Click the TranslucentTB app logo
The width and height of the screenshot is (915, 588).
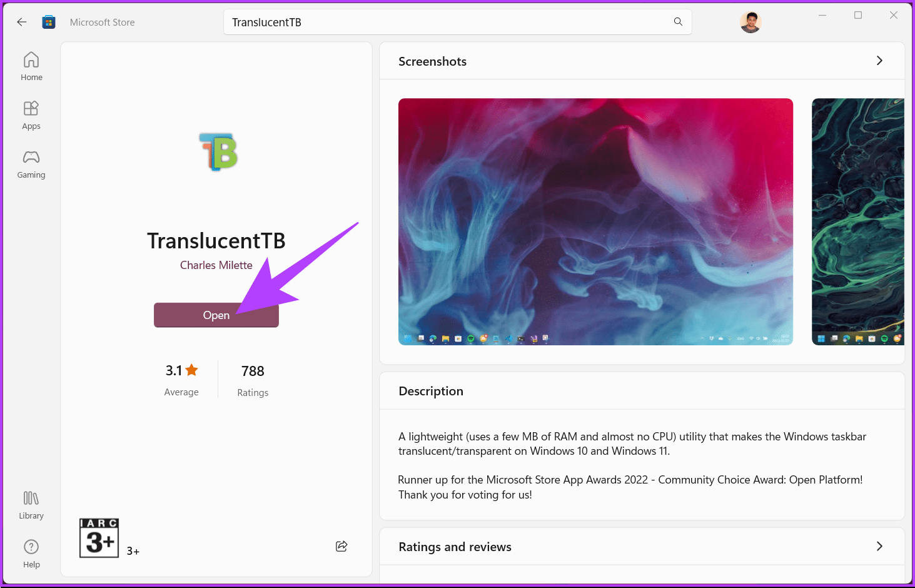tap(218, 151)
